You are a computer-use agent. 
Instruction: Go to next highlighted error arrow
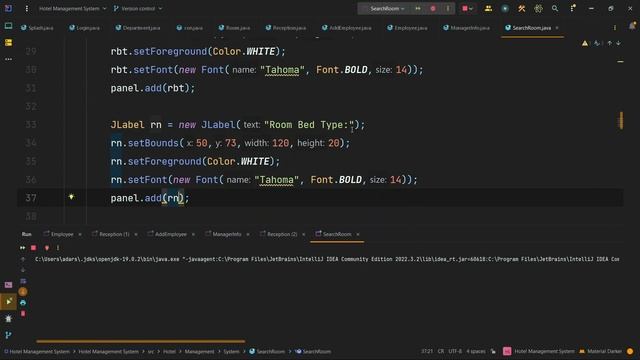coord(618,43)
